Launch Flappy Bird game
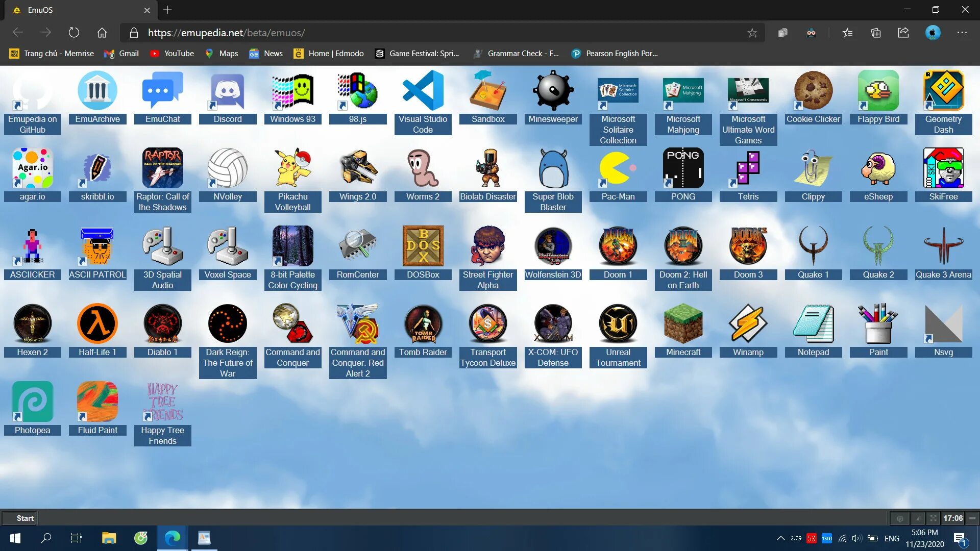The height and width of the screenshot is (551, 980). (x=878, y=97)
